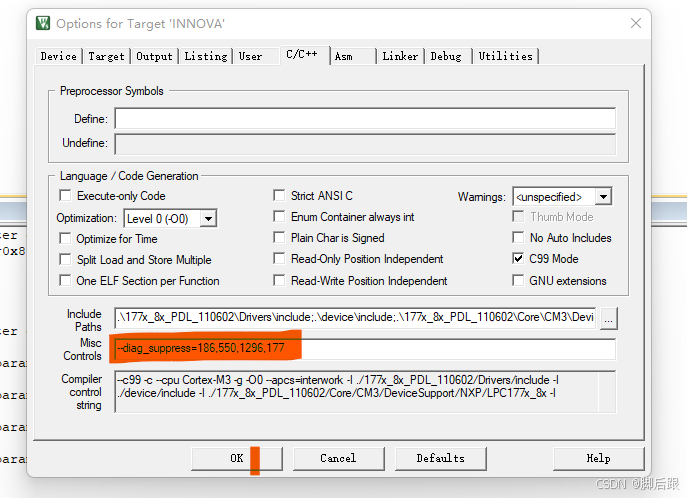Click the Undefine input field

click(365, 144)
